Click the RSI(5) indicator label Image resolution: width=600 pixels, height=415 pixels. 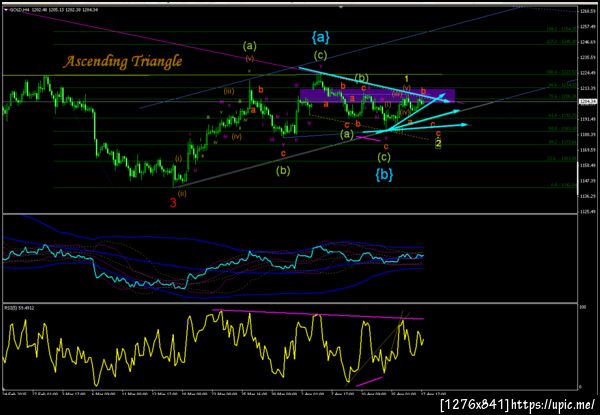(17, 308)
